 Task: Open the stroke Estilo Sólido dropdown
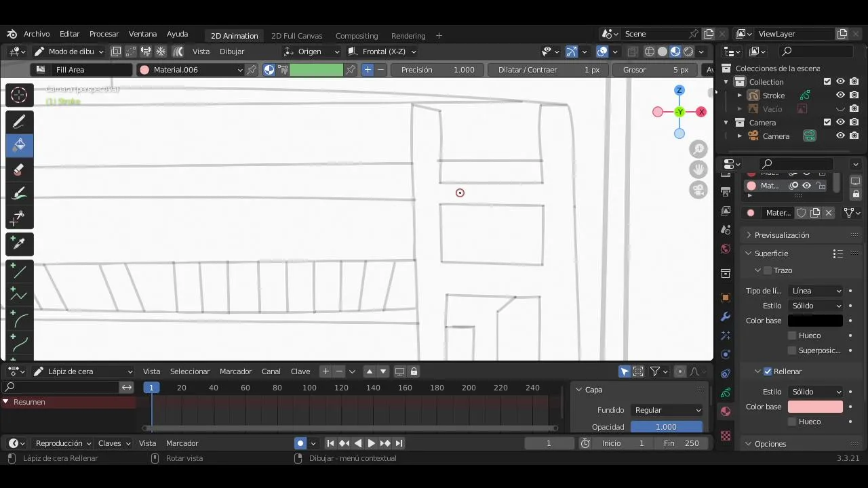(x=816, y=306)
